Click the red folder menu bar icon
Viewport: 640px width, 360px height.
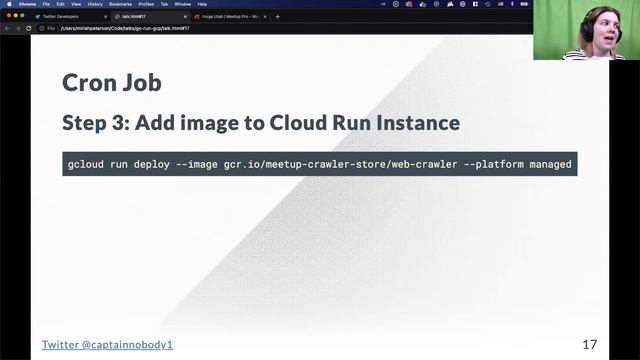tap(409, 4)
